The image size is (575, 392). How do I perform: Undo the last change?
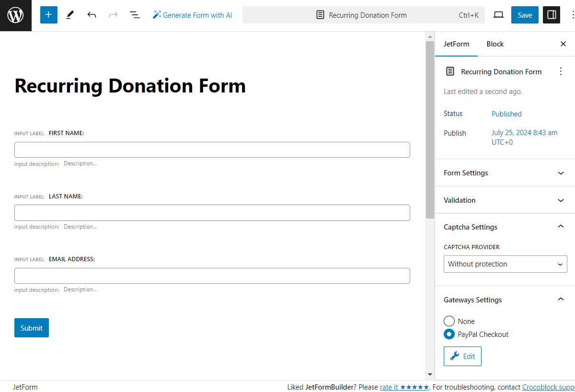pyautogui.click(x=92, y=15)
